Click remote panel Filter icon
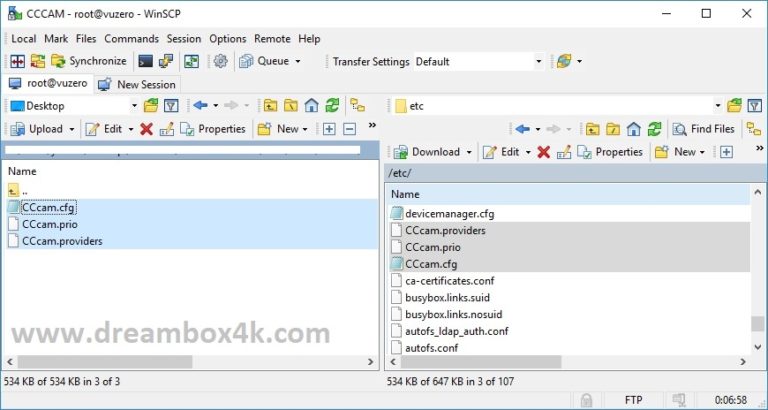 [x=755, y=105]
